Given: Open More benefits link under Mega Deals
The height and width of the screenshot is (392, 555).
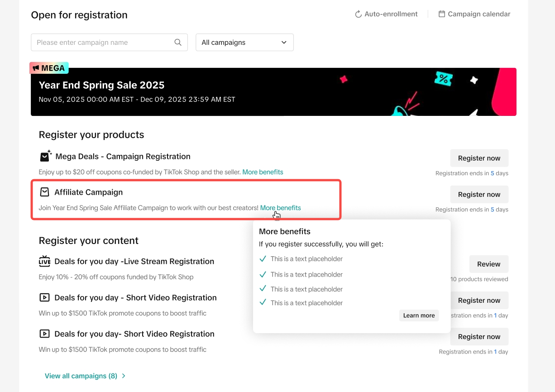Looking at the screenshot, I should tap(263, 172).
